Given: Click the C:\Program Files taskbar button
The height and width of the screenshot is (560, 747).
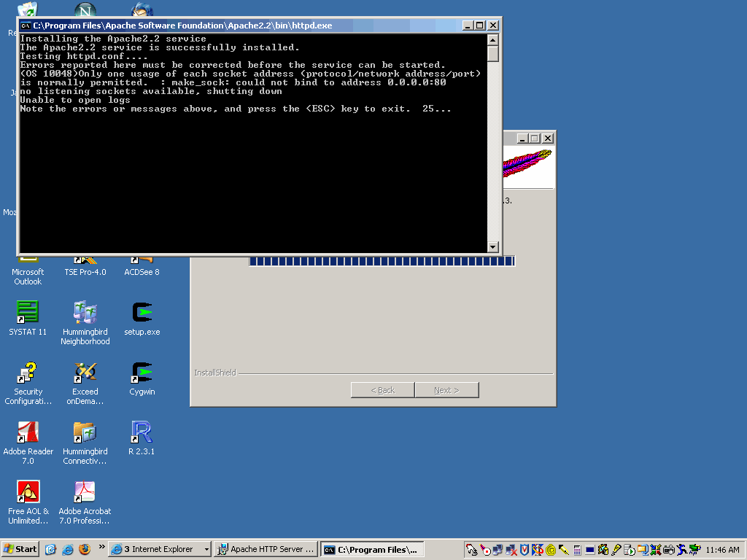Looking at the screenshot, I should click(x=372, y=550).
